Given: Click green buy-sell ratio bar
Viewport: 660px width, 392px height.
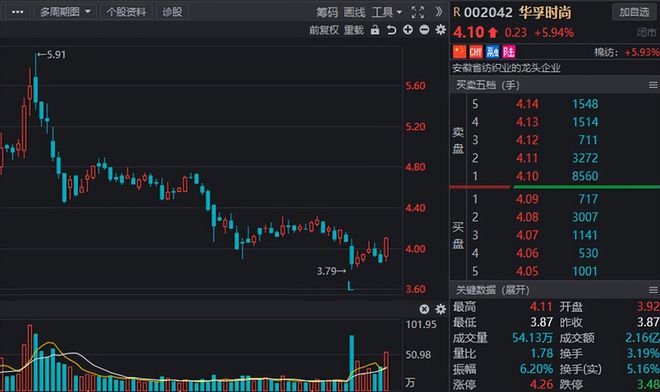Looking at the screenshot, I should click(x=586, y=187).
